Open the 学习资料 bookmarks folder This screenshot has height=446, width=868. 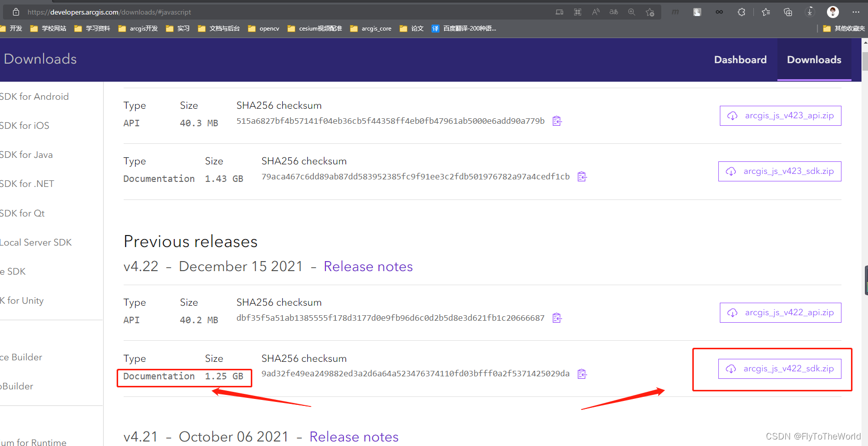(92, 29)
